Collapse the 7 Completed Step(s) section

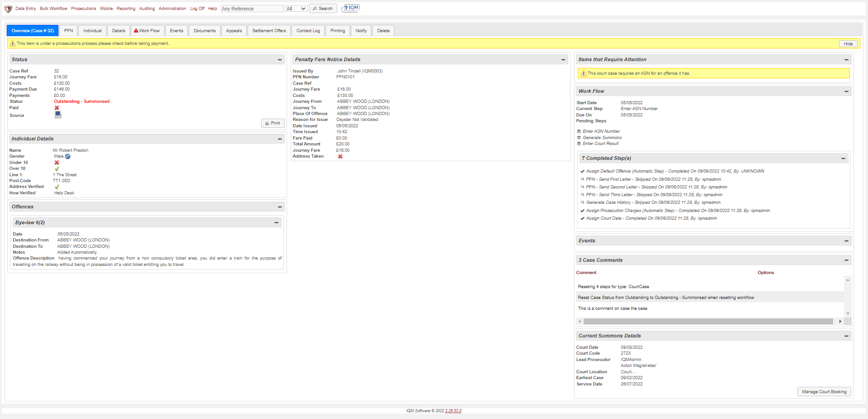843,159
